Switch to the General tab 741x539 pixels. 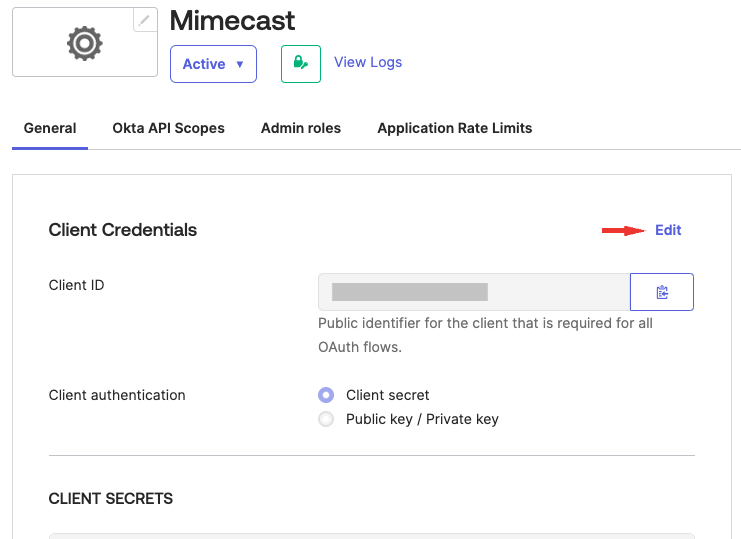coord(50,128)
